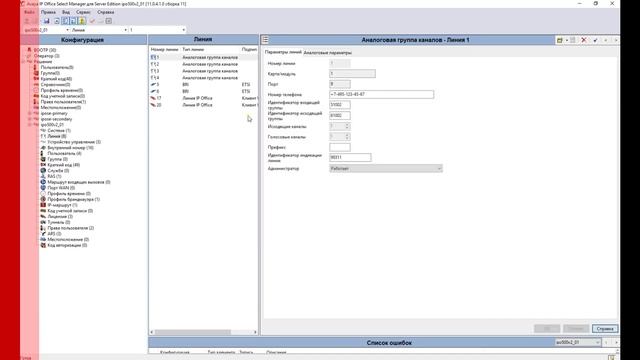Click the Идентификатор исходящей группы field
640x360 pixels.
(x=340, y=116)
